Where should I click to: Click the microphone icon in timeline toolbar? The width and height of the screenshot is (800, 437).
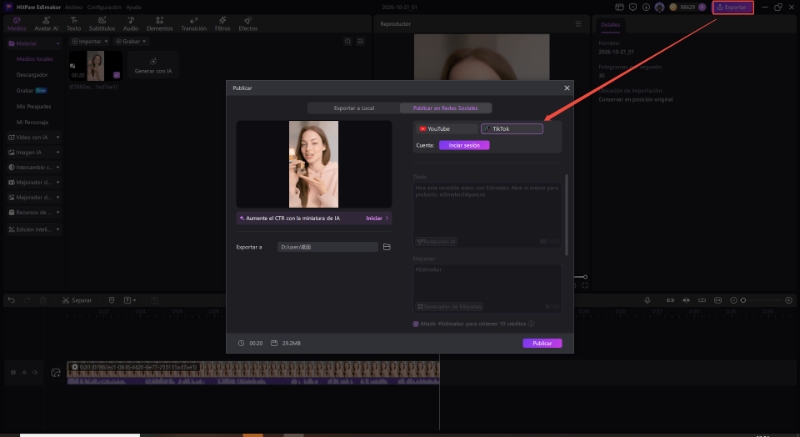pyautogui.click(x=647, y=300)
